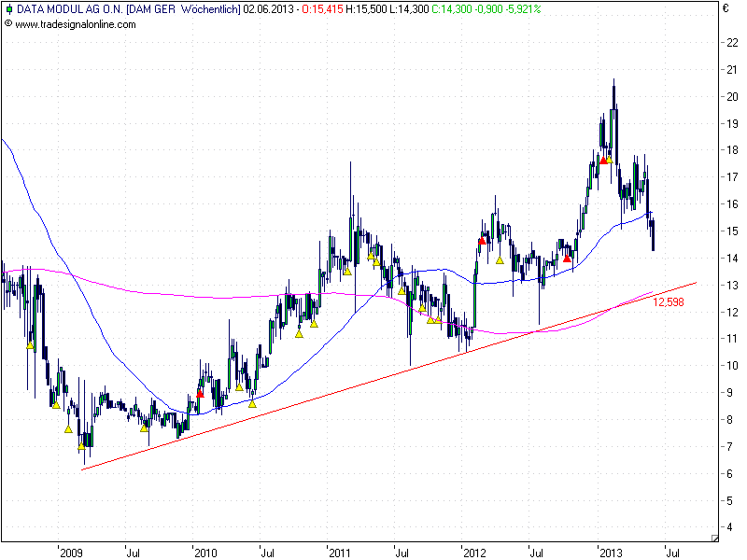Open the www.tradesignalonline.com link

point(76,24)
